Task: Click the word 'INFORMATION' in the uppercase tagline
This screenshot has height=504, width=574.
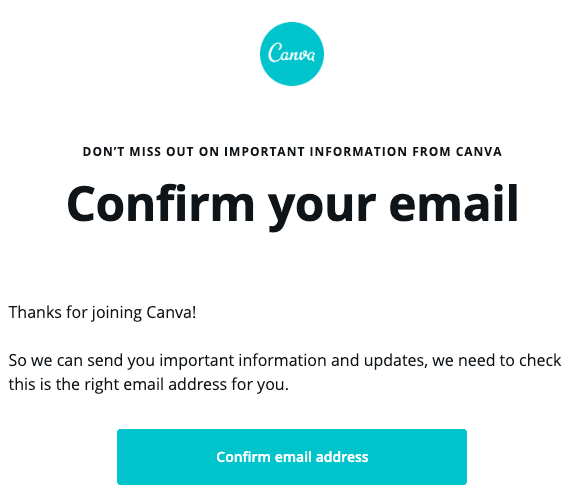Action: coord(358,152)
